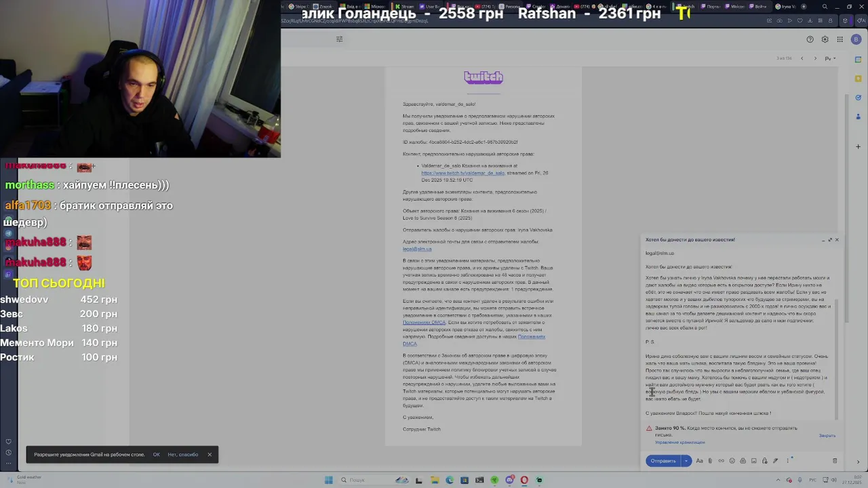Click bookmark heart icon in address bar
Viewport: 868px width, 488px height.
pyautogui.click(x=800, y=20)
